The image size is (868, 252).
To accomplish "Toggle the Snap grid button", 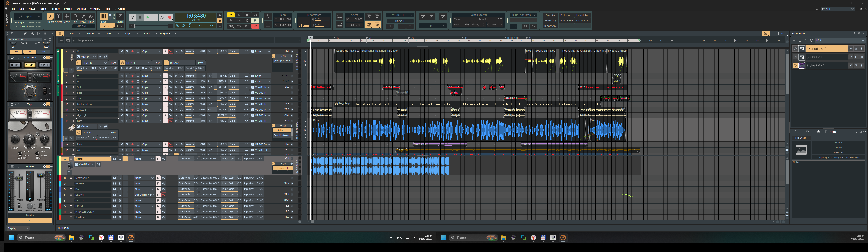I will click(x=104, y=16).
